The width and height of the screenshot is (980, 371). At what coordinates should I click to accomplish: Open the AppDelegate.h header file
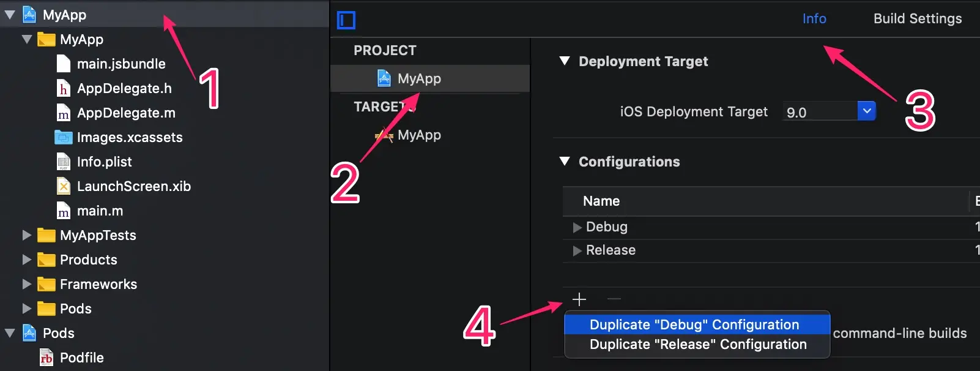(x=124, y=88)
